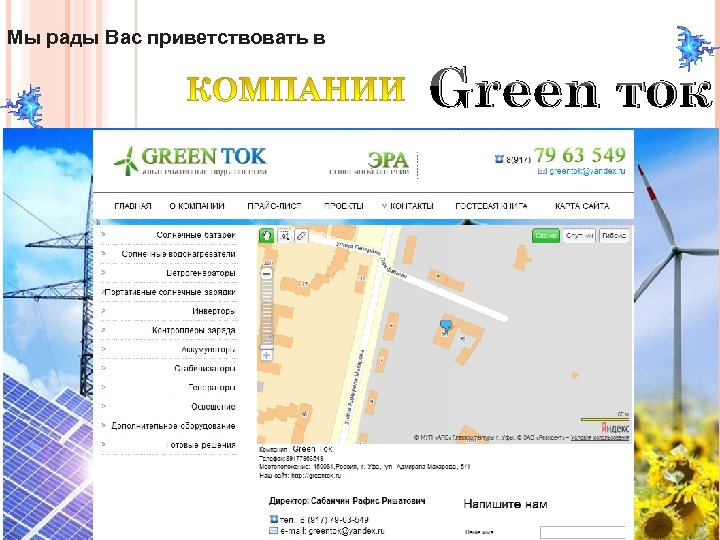Open the greentok@yandex.ru link in the header
The image size is (720, 540).
(x=587, y=171)
